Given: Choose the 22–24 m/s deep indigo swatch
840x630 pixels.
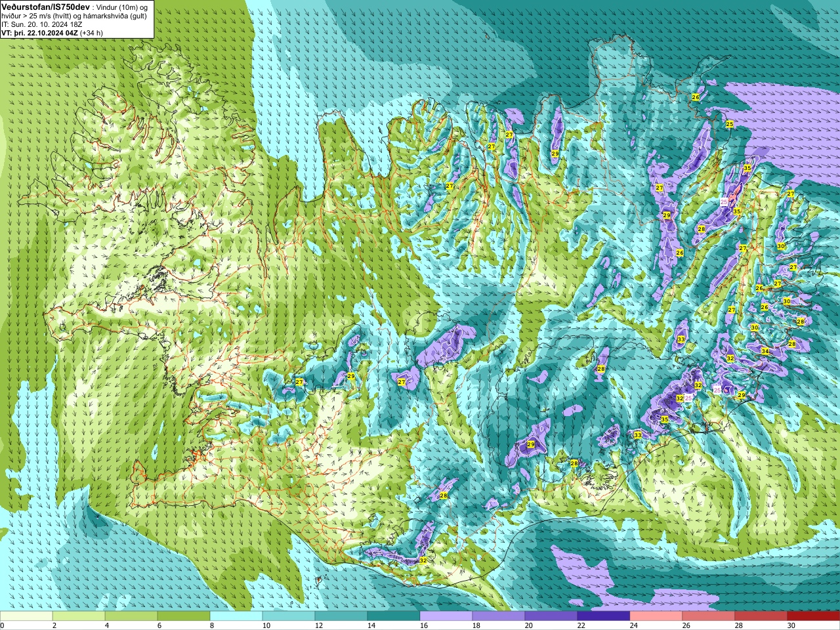Looking at the screenshot, I should (604, 616).
